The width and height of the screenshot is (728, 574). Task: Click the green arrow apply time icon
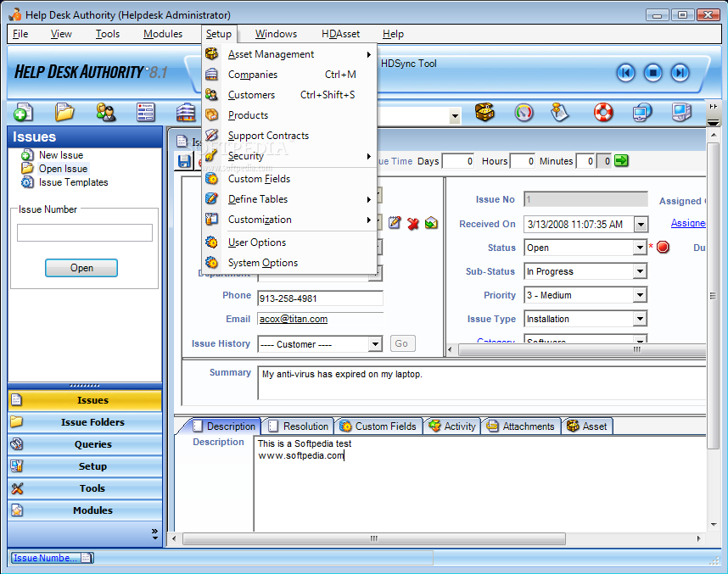point(621,161)
